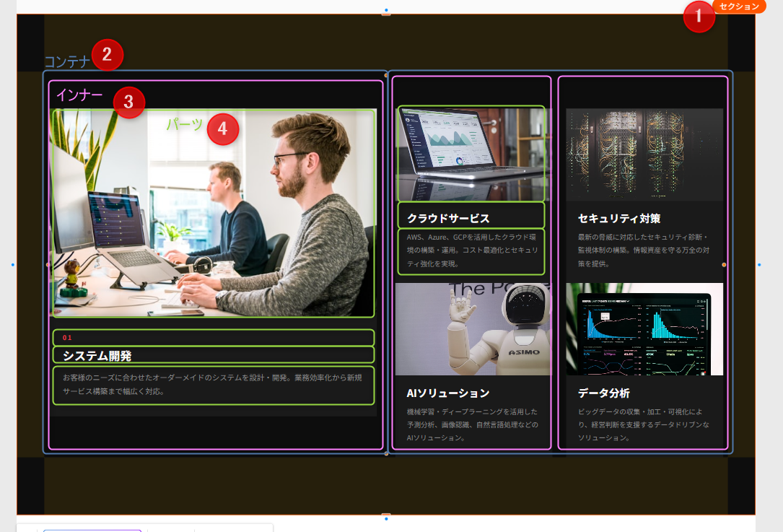Select the red 01 number label

click(68, 338)
